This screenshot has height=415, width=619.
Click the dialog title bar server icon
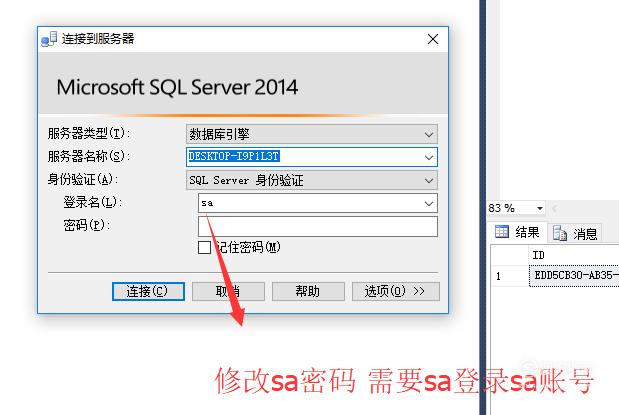(x=49, y=39)
